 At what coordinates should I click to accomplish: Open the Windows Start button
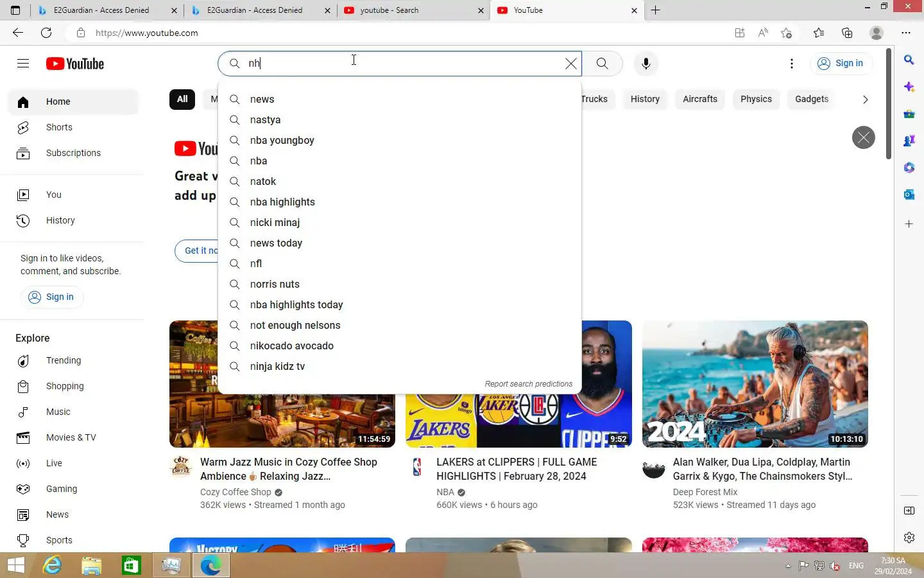point(16,565)
